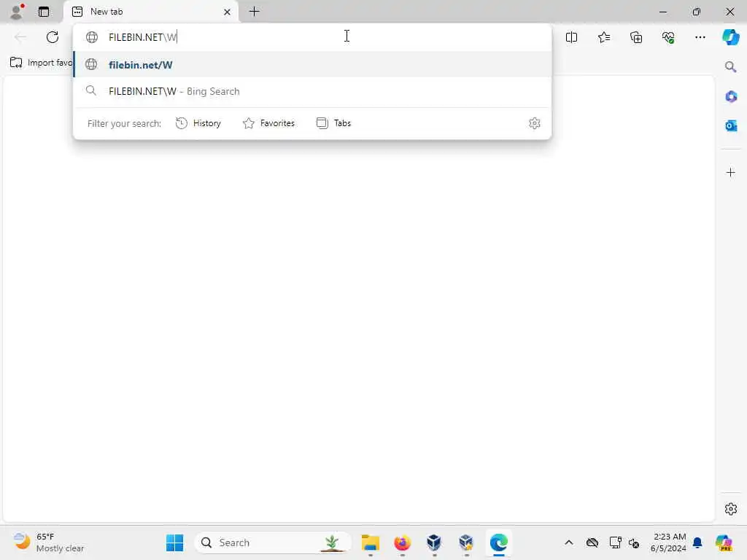Choose FILEBIN.NET\W Bing Search suggestion
Viewport: 747px width, 560px height.
(x=312, y=91)
